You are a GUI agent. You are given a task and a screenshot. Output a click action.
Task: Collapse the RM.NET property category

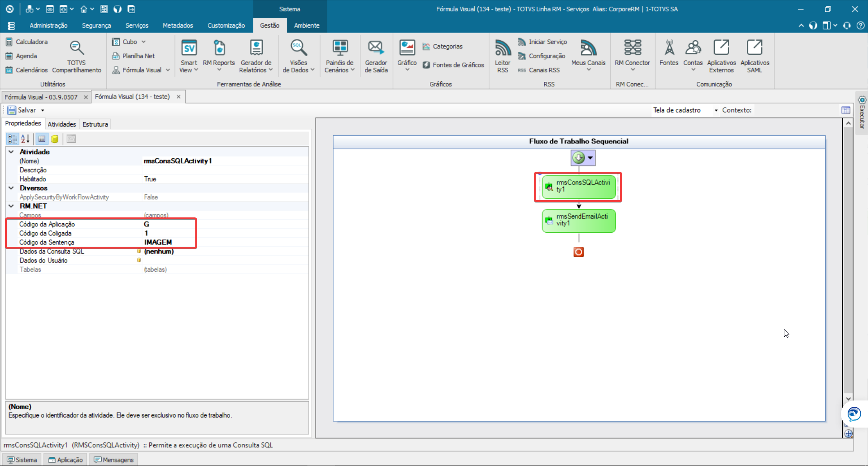click(x=11, y=206)
